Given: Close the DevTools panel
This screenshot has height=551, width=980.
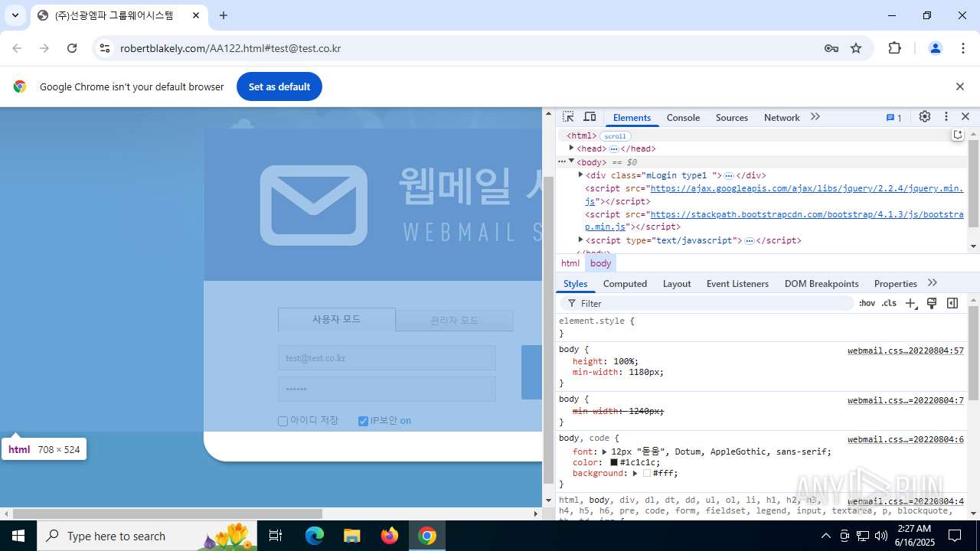Looking at the screenshot, I should point(965,117).
